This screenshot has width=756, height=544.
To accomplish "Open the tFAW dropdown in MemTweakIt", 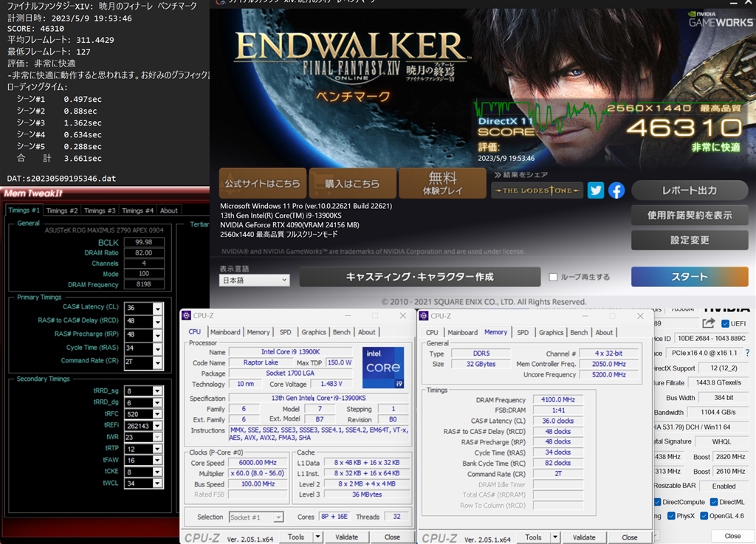I will coord(157,460).
